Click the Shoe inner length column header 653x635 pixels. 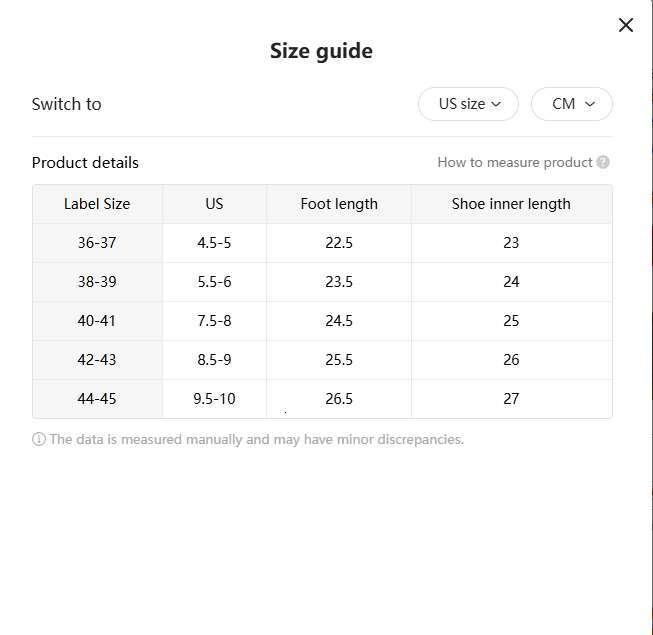511,204
